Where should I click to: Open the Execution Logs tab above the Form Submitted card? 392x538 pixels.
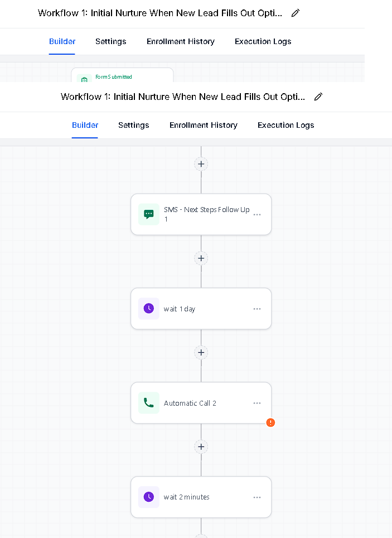[263, 41]
